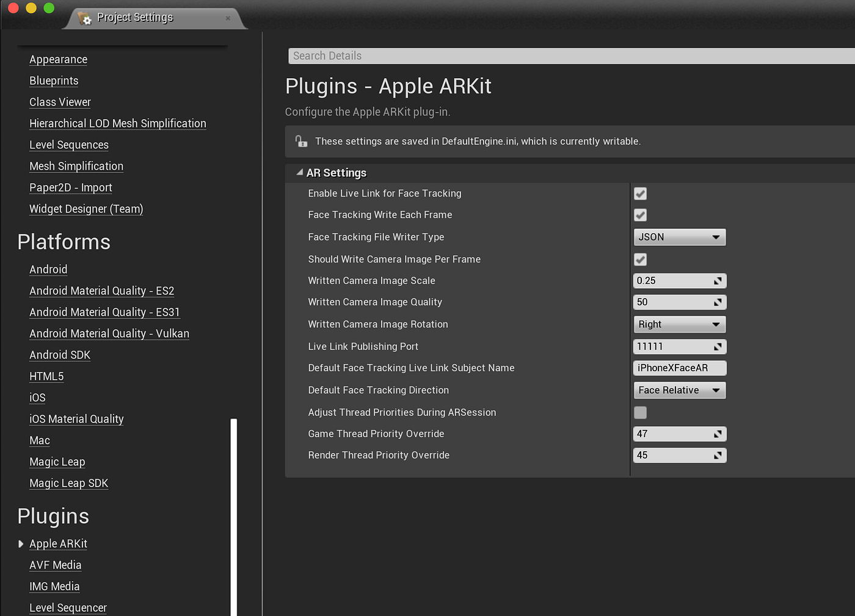Open Face Tracking File Writer Type dropdown
Image resolution: width=855 pixels, height=616 pixels.
coord(680,237)
